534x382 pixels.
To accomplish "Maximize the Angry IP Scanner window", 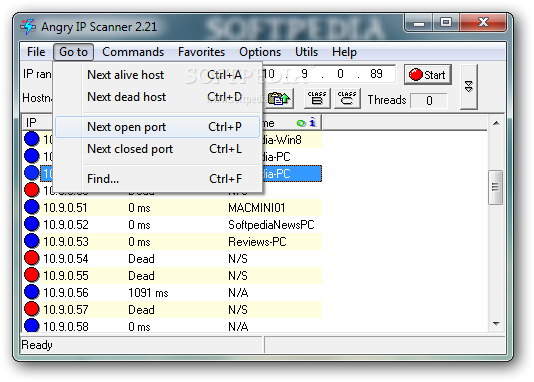I will click(x=446, y=23).
